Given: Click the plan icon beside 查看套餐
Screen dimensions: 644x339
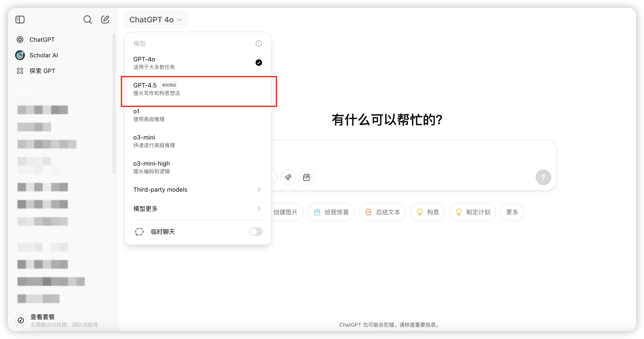Looking at the screenshot, I should coord(21,320).
